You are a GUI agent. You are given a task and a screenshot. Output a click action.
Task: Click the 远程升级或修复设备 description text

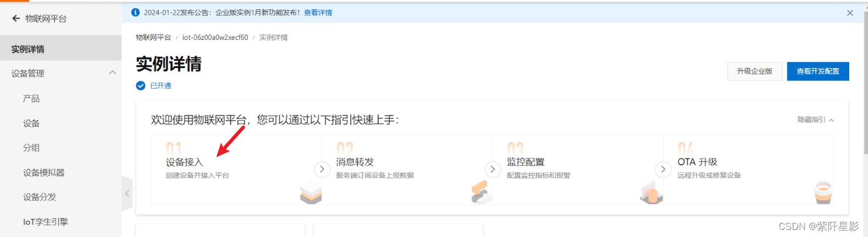click(x=709, y=175)
